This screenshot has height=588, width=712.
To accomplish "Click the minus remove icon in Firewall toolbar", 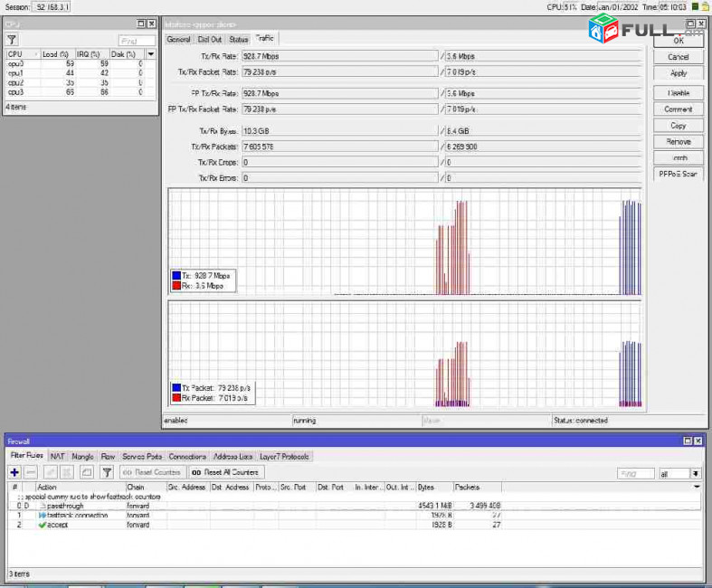I will coord(31,473).
